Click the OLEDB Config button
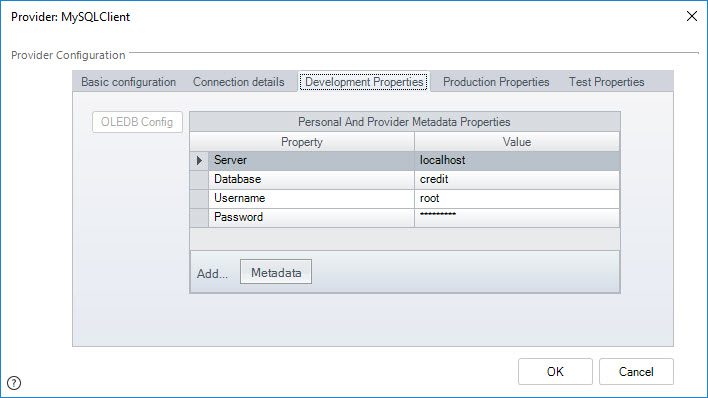This screenshot has width=708, height=398. click(x=137, y=122)
